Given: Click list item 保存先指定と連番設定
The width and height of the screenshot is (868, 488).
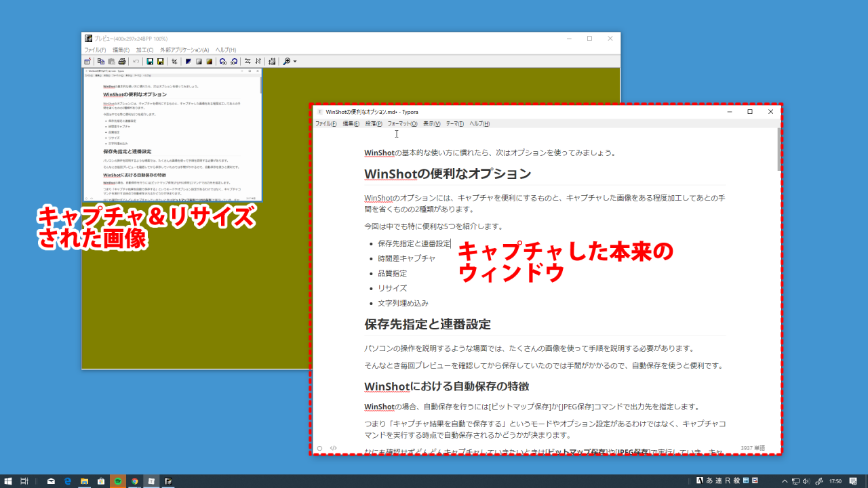Looking at the screenshot, I should [414, 243].
